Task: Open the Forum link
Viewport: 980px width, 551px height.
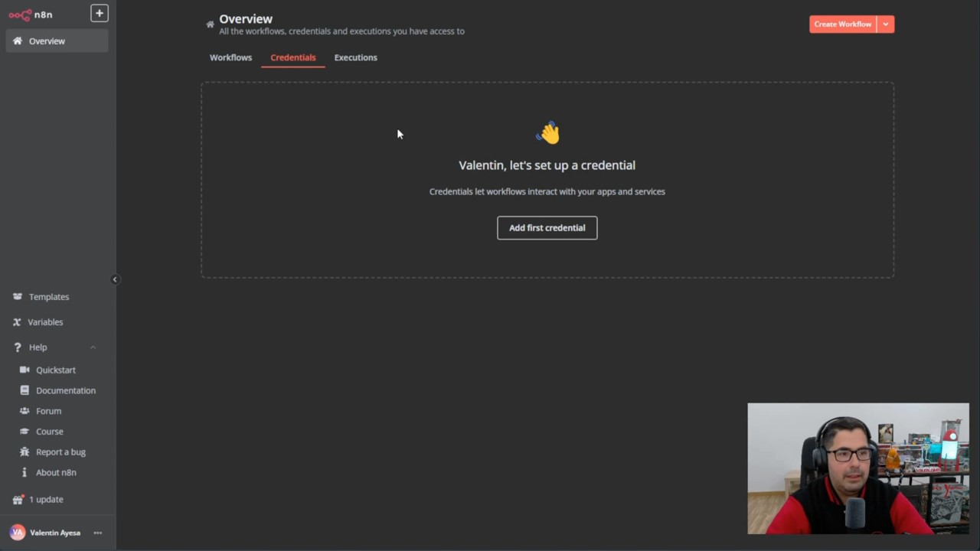Action: [x=49, y=411]
